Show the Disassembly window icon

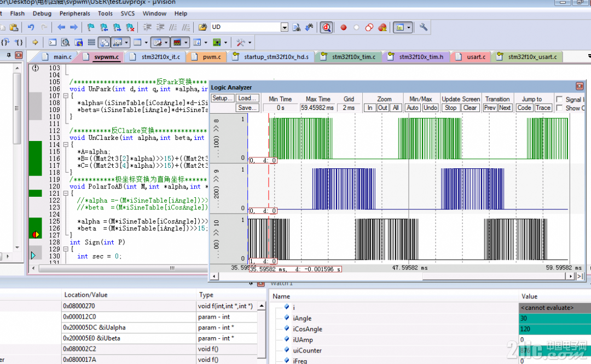point(65,42)
